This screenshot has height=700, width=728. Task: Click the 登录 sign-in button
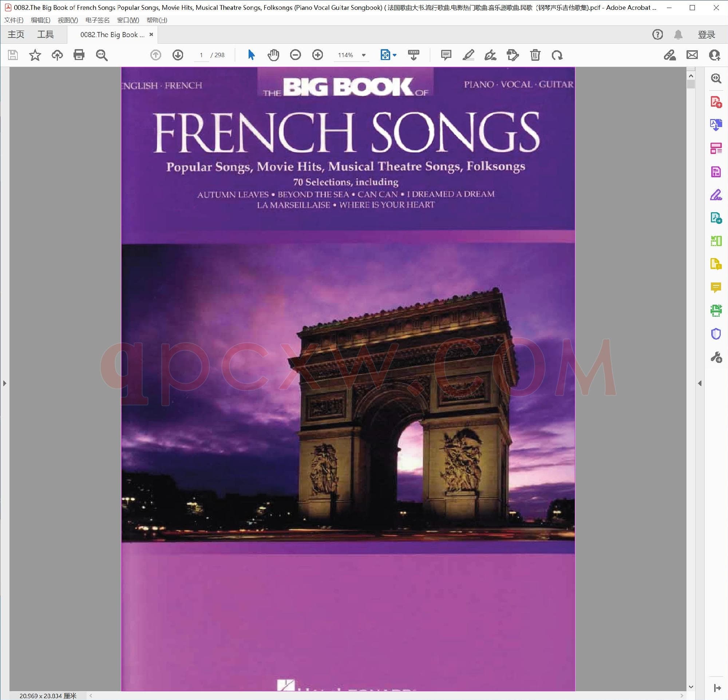pyautogui.click(x=706, y=35)
